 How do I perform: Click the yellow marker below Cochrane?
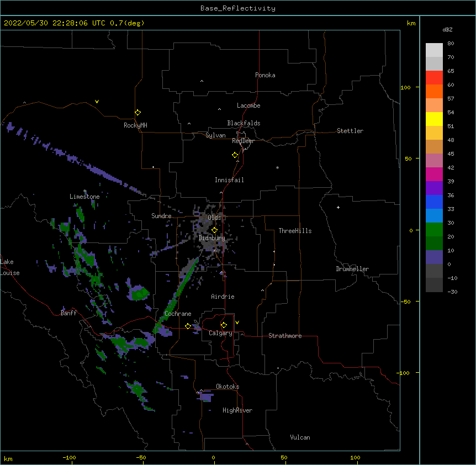tap(188, 326)
